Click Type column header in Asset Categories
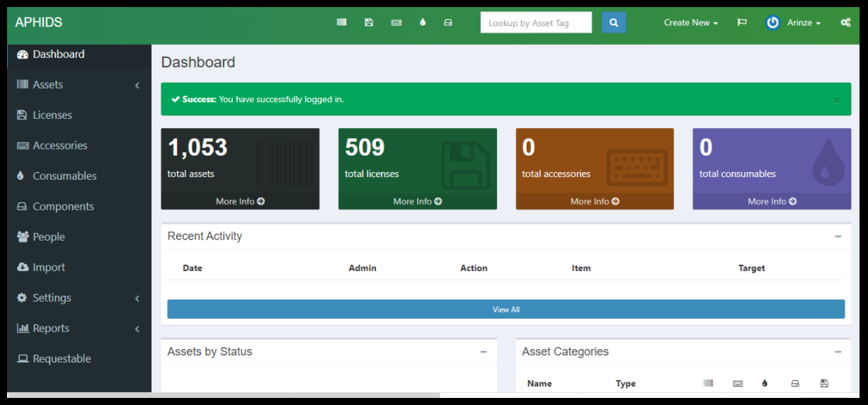Viewport: 868px width, 405px height. pyautogui.click(x=626, y=384)
